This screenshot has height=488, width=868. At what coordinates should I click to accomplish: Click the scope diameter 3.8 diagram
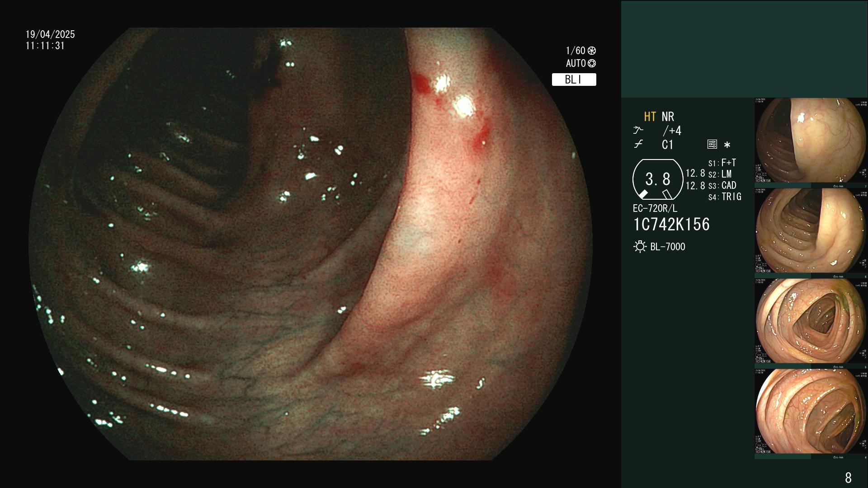658,179
